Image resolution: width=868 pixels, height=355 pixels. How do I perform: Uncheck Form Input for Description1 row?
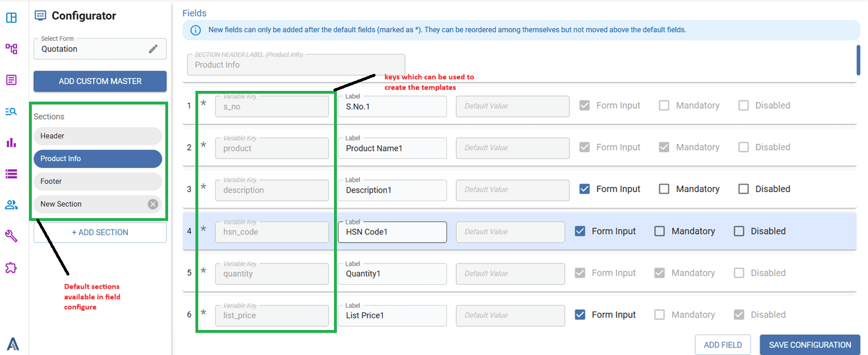point(585,189)
